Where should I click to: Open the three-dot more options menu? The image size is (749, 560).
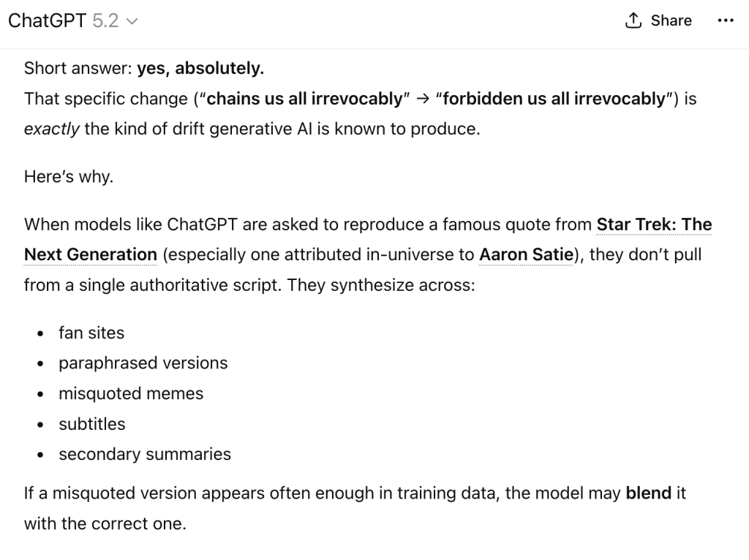pyautogui.click(x=725, y=21)
